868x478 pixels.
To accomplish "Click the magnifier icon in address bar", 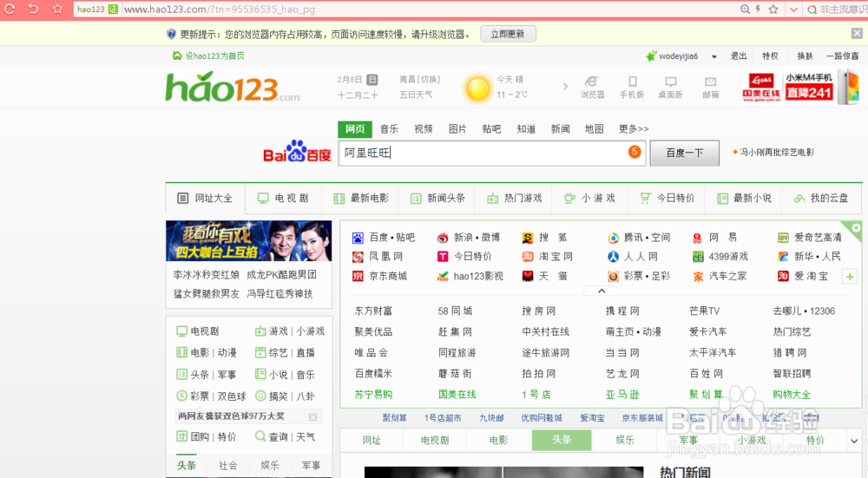I will (745, 10).
